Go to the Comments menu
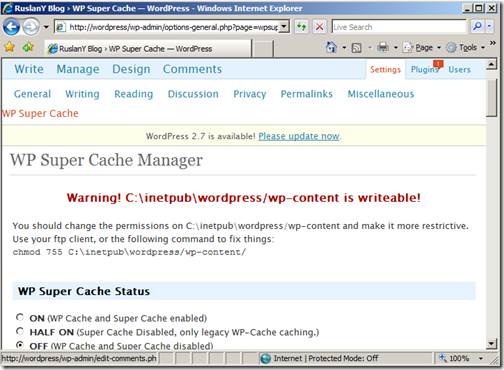This screenshot has width=504, height=370. 192,69
